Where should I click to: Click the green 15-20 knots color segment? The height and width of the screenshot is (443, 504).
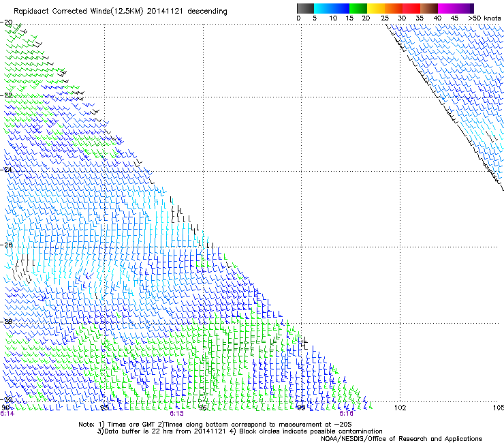tap(358, 8)
